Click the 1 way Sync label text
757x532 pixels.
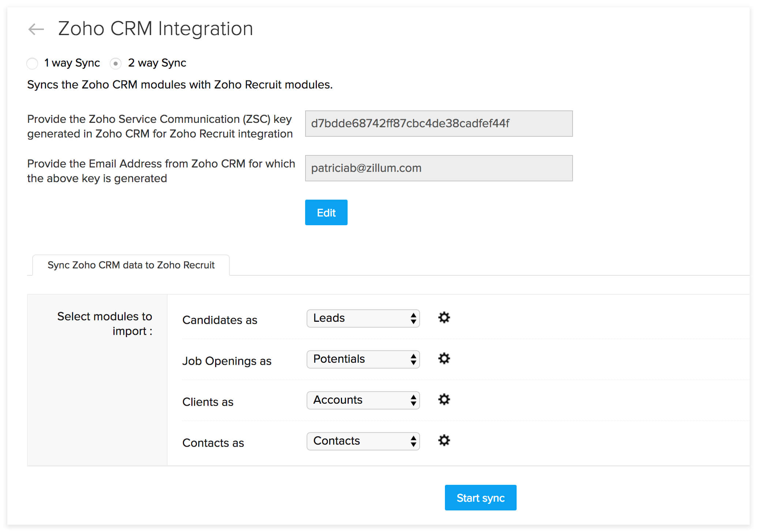pos(72,63)
